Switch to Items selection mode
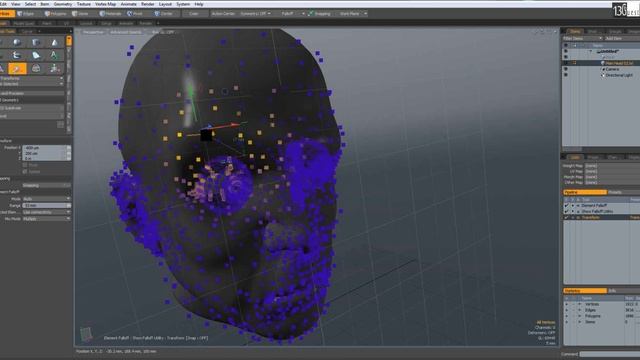This screenshot has height=360, width=640. click(81, 13)
